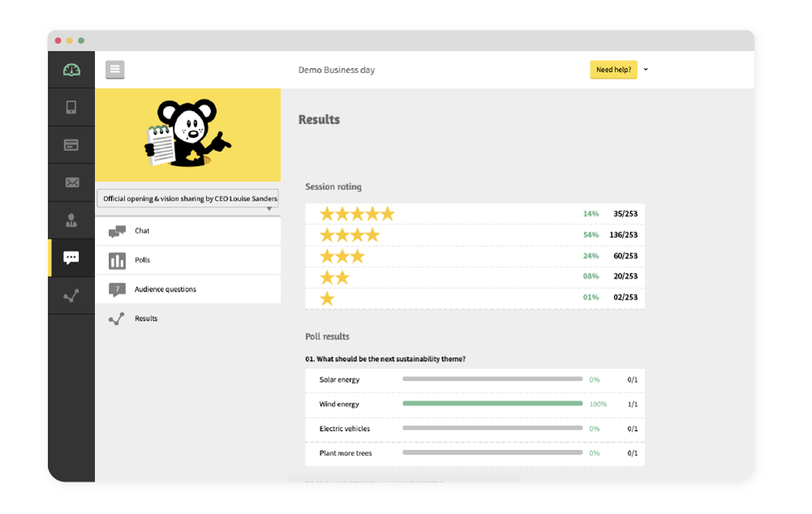Open the card/registration icon in sidebar
Viewport: 812px width, 514px height.
(71, 145)
